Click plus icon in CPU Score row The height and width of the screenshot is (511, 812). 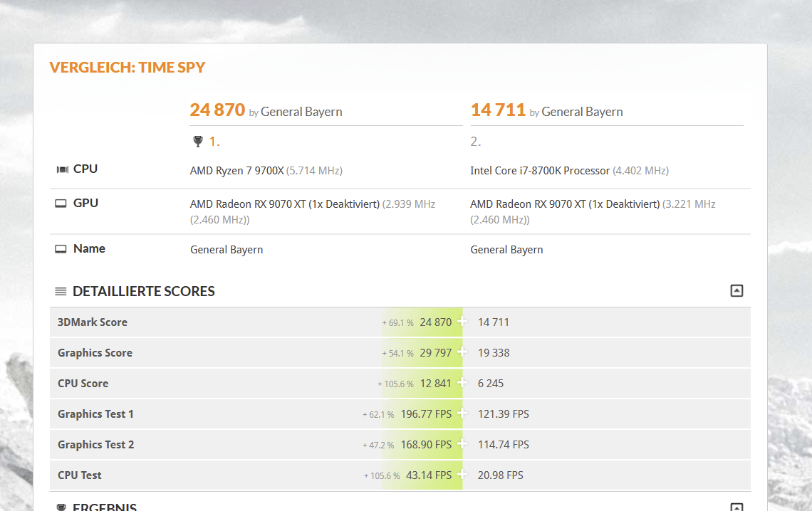[462, 383]
